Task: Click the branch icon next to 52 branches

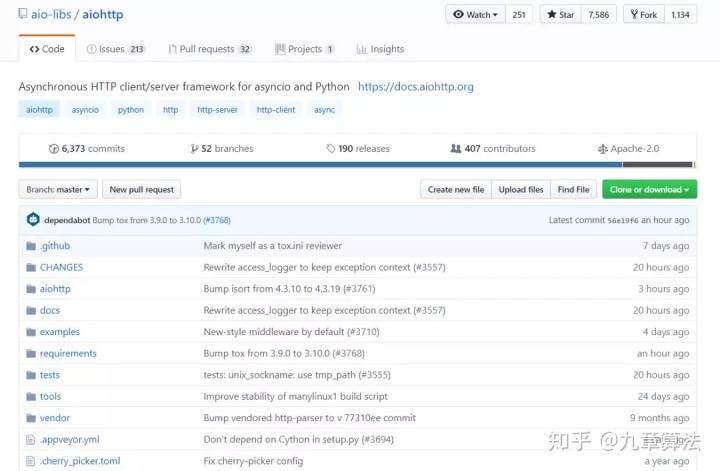Action: coord(195,149)
